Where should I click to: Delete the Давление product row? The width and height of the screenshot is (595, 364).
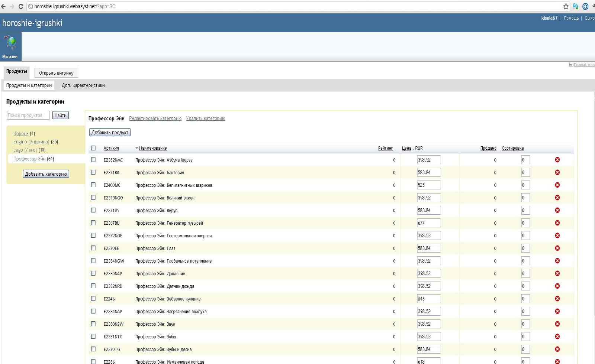click(x=557, y=273)
